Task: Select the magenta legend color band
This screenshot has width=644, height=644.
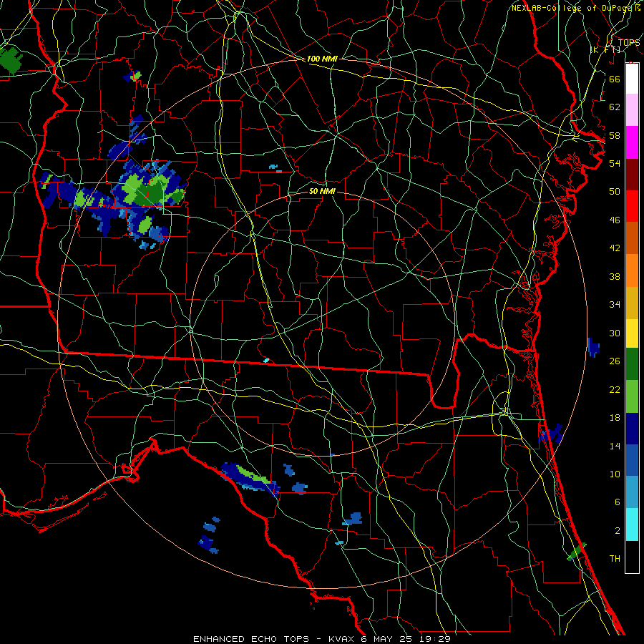Action: click(632, 142)
